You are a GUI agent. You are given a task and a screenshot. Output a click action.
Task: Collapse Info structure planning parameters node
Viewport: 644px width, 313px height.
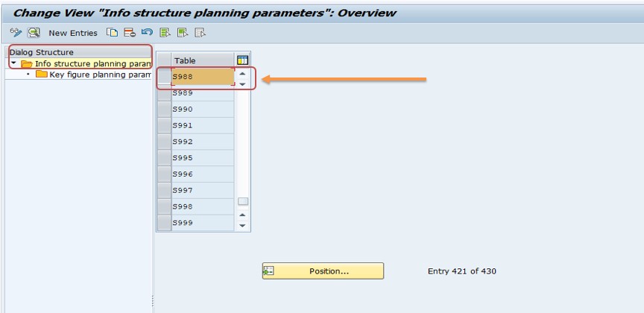(x=13, y=63)
